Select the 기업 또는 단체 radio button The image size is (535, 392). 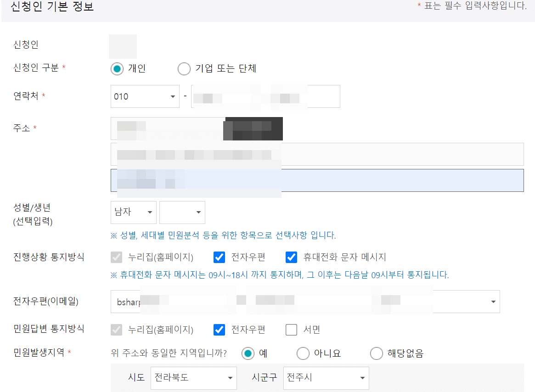[184, 68]
